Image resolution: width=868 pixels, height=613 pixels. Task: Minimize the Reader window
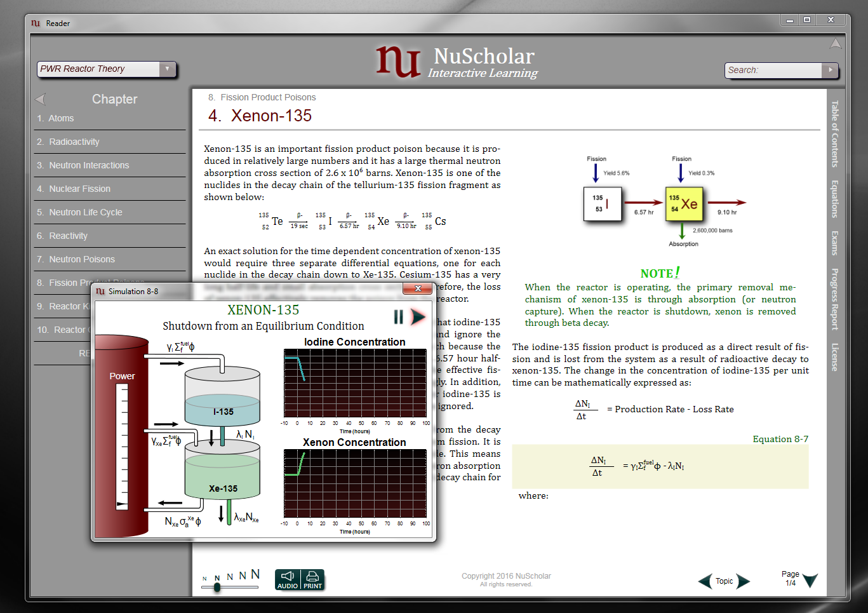[789, 20]
